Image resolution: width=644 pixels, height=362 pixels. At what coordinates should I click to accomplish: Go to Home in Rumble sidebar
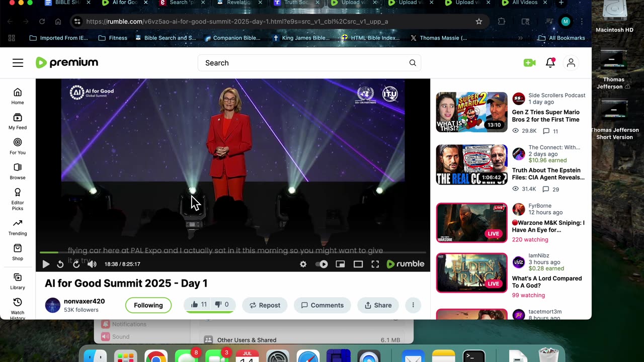[18, 96]
